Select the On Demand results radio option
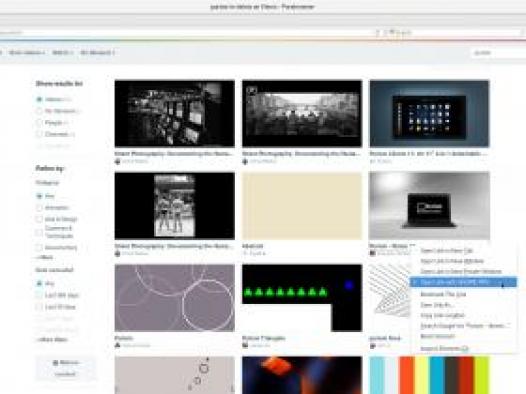The image size is (526, 394). point(39,111)
